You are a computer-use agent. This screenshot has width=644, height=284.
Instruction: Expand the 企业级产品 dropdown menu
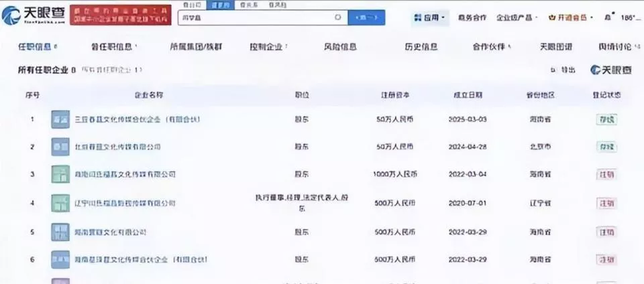[x=515, y=17]
